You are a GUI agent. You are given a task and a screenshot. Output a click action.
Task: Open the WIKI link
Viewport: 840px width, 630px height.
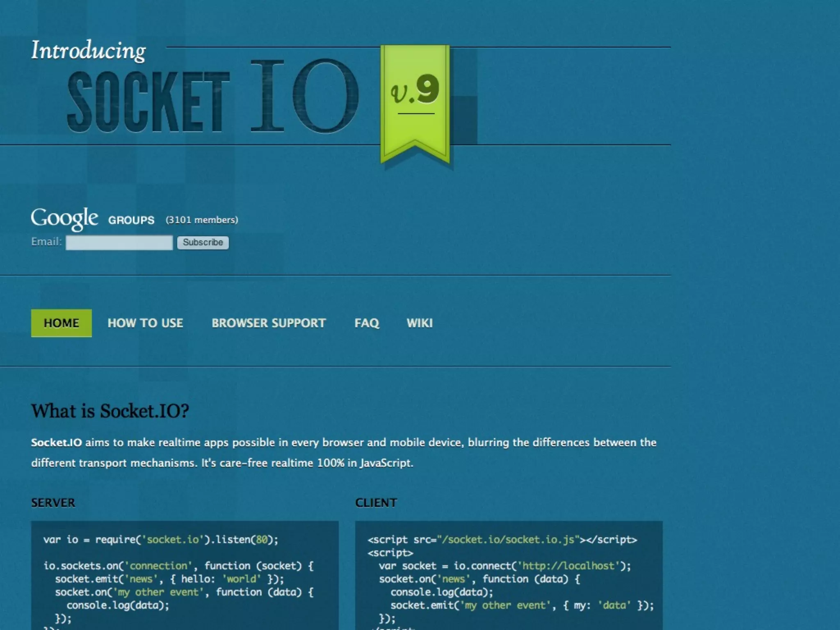(x=419, y=323)
